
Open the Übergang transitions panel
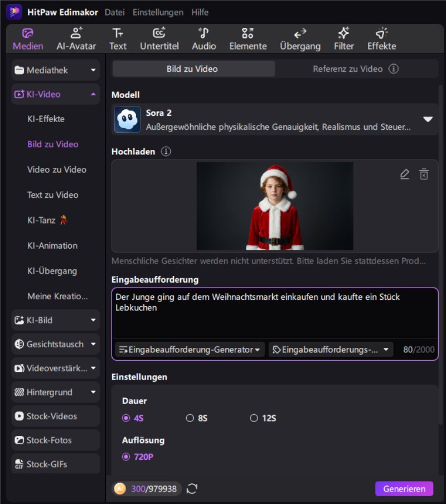300,38
